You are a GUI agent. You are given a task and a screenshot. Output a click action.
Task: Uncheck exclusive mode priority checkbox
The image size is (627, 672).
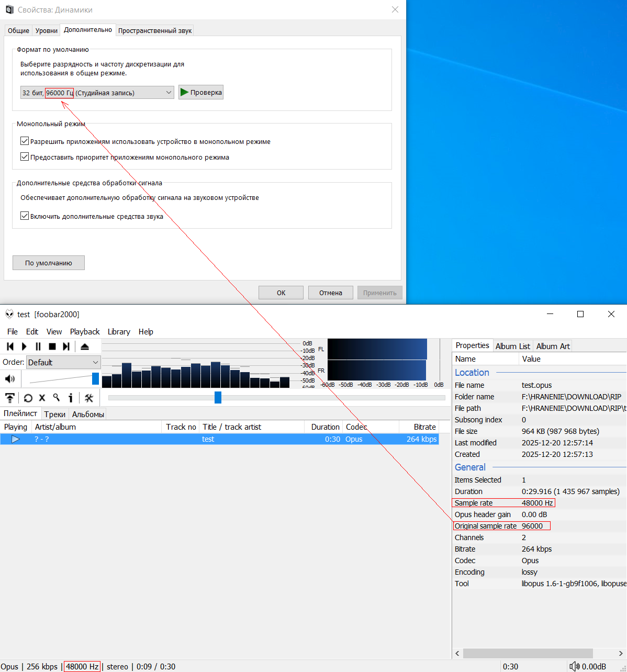click(25, 157)
